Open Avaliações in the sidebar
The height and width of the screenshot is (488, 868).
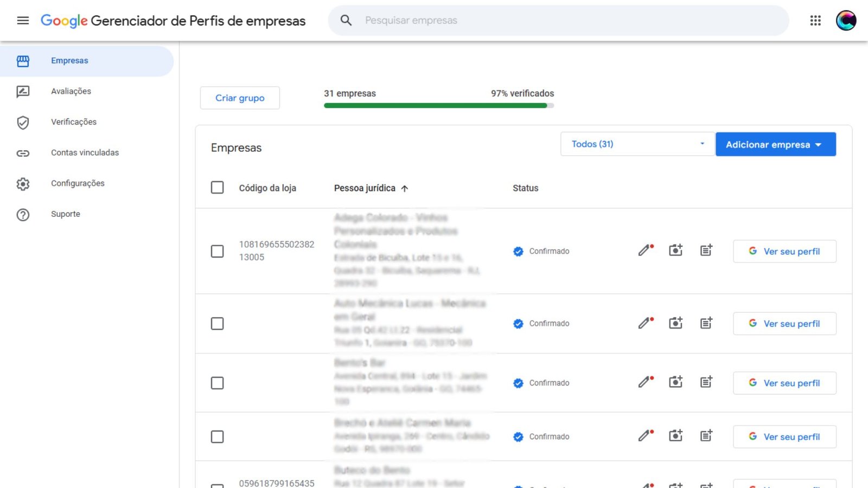click(71, 91)
